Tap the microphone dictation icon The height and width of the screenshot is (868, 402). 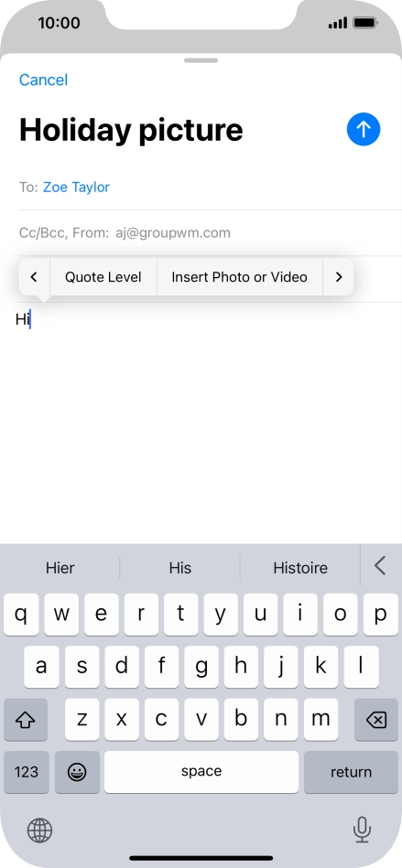pyautogui.click(x=362, y=830)
